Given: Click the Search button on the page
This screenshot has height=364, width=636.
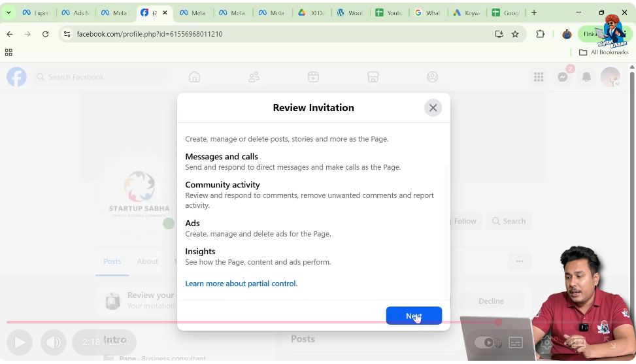Looking at the screenshot, I should click(509, 221).
